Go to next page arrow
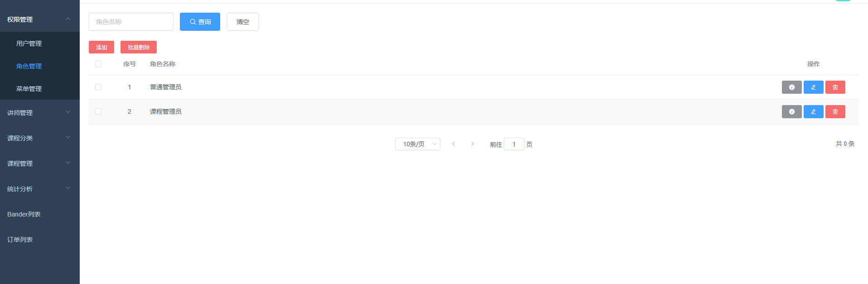Screen dimensions: 868x284 (x=473, y=144)
